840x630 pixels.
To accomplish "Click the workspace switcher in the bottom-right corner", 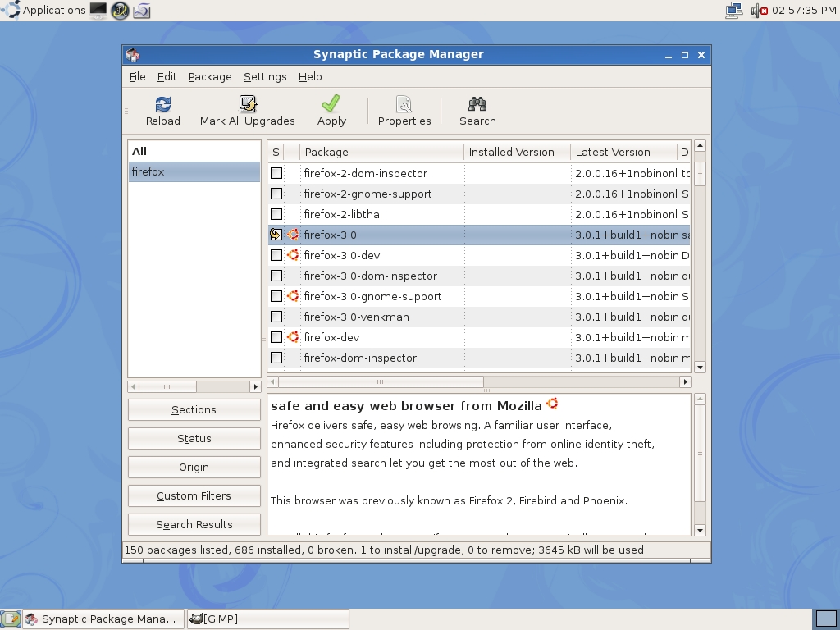I will pyautogui.click(x=826, y=619).
